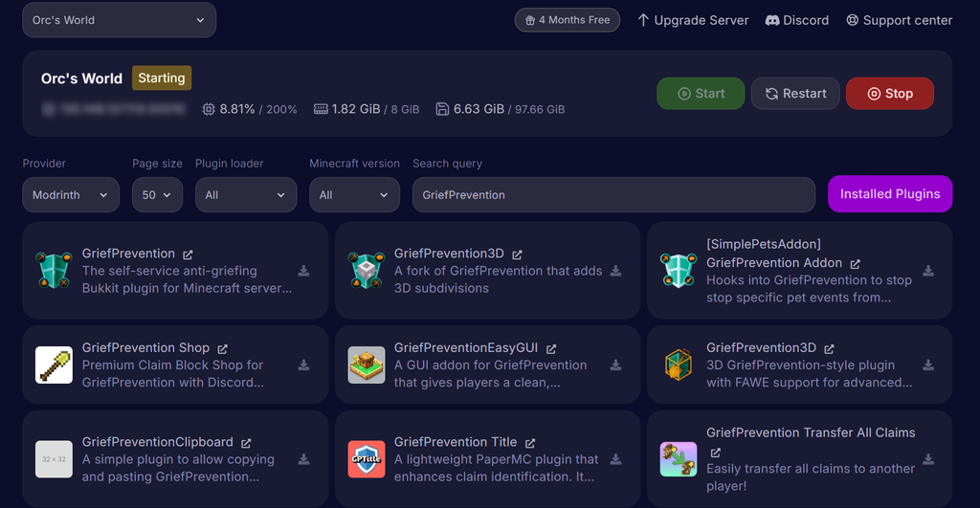Viewport: 980px width, 508px height.
Task: Download GriefPrevention3D with FAWE support
Action: [928, 364]
